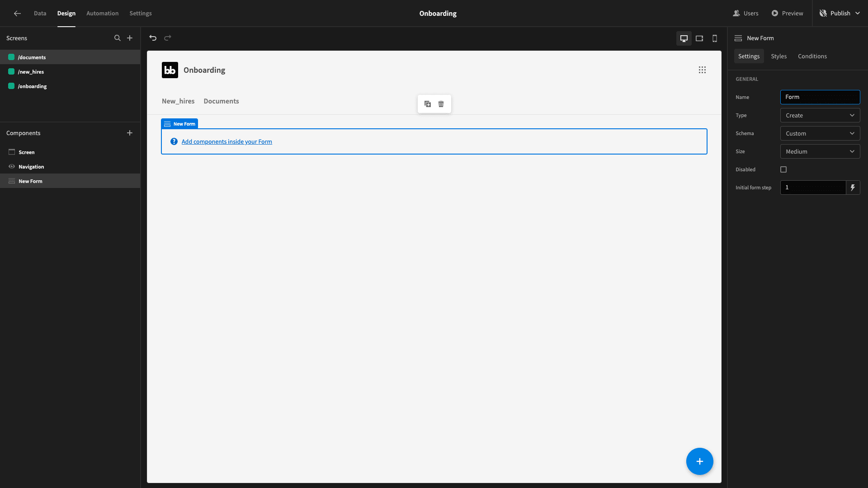Click Add components inside your Form link
Image resolution: width=868 pixels, height=488 pixels.
pos(227,142)
